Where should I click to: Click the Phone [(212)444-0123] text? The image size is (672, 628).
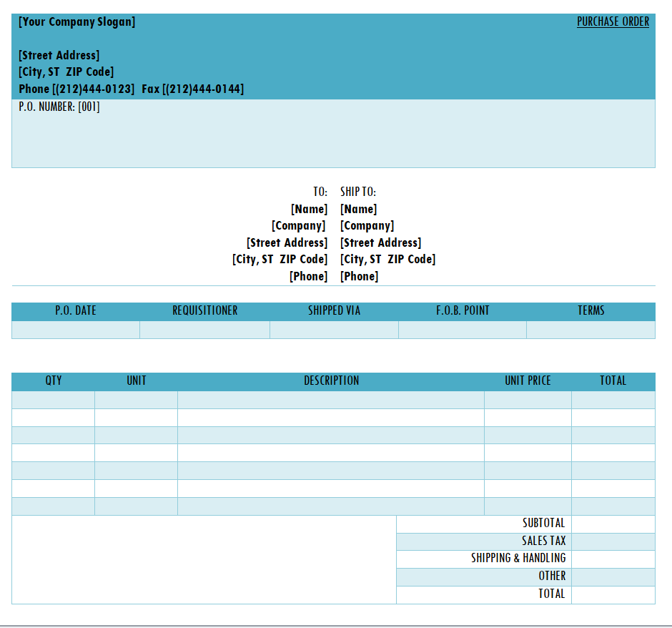click(76, 89)
